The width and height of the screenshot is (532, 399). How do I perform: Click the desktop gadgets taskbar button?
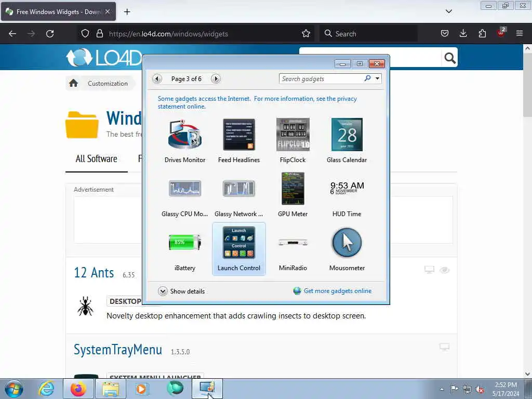pyautogui.click(x=207, y=389)
